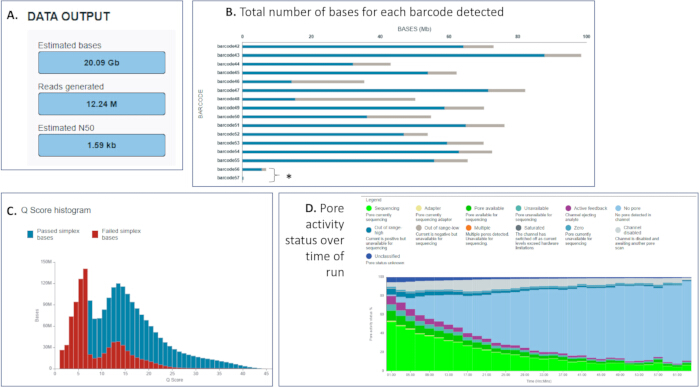Click the barcode44 label
Image resolution: width=700 pixels, height=387 pixels.
pyautogui.click(x=229, y=64)
